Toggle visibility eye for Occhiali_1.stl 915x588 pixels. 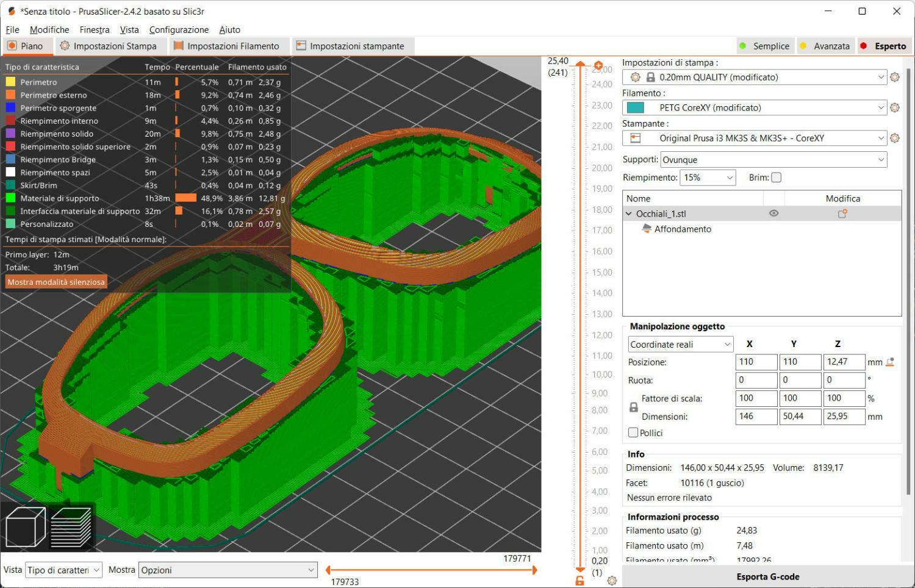point(773,213)
